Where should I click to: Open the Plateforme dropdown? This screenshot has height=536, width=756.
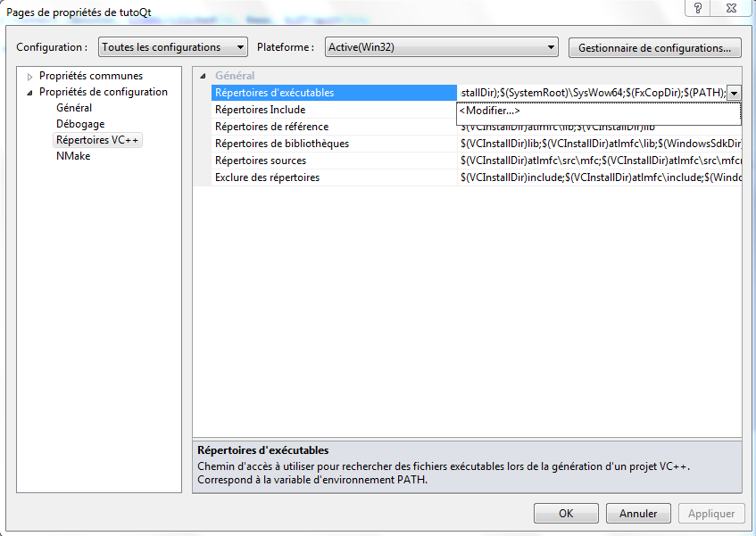point(441,47)
